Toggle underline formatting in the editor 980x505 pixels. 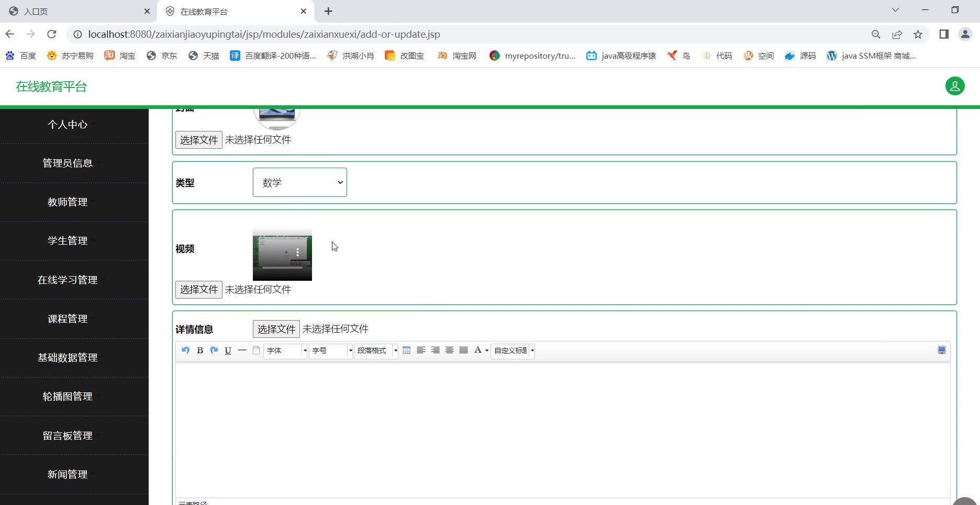(228, 350)
